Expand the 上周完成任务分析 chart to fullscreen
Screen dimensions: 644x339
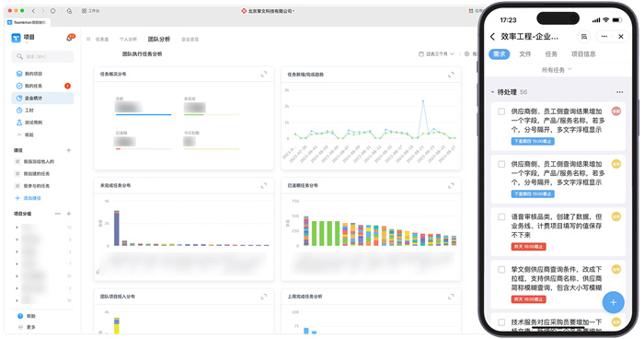click(x=451, y=297)
